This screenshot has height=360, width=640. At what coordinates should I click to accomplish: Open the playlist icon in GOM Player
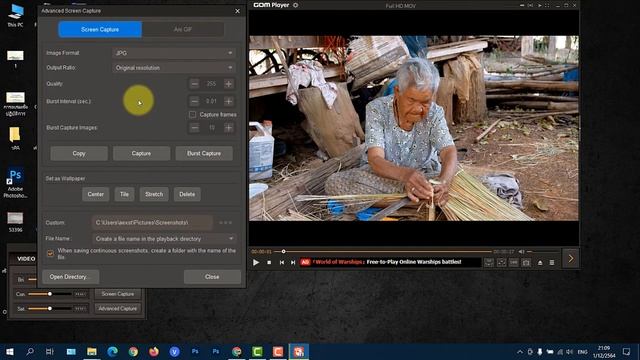click(x=552, y=262)
